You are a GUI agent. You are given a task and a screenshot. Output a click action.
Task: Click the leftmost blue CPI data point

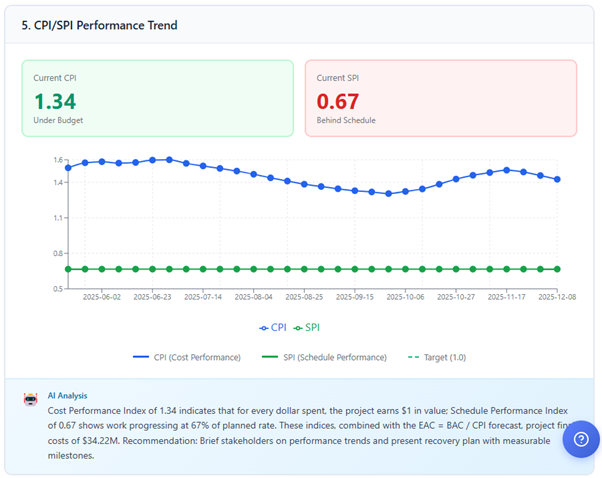(68, 168)
